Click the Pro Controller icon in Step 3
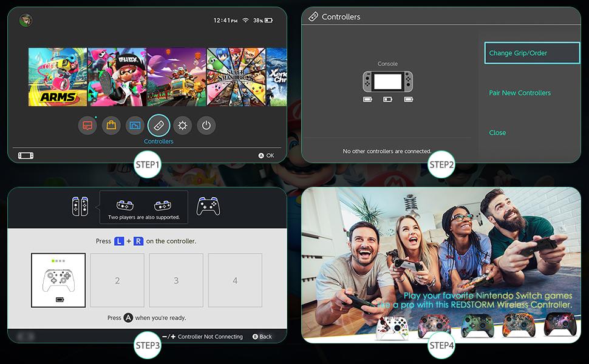 pyautogui.click(x=208, y=206)
